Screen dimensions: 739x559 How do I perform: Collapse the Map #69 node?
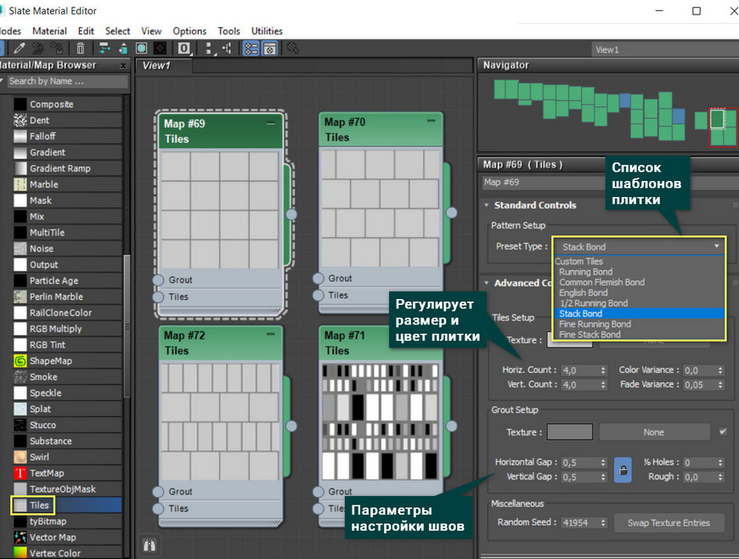click(x=271, y=122)
